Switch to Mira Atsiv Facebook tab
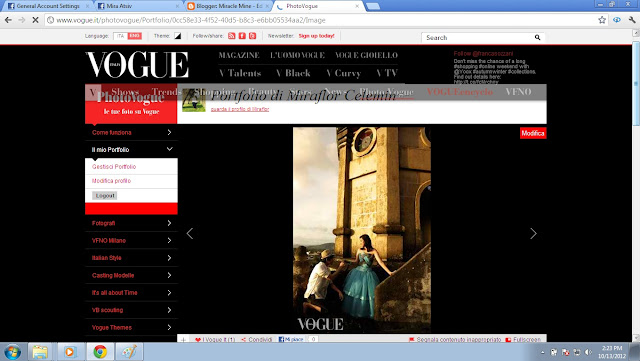Screen dimensions: 640x361 tap(138, 6)
